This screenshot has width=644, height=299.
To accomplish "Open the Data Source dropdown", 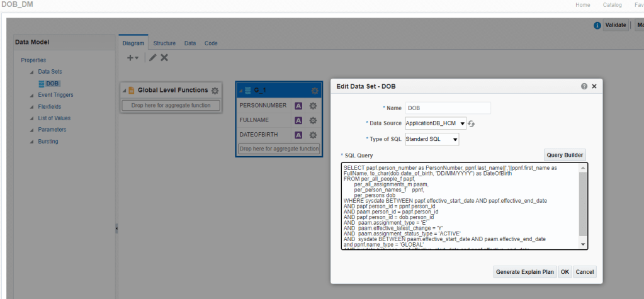I will coord(463,123).
